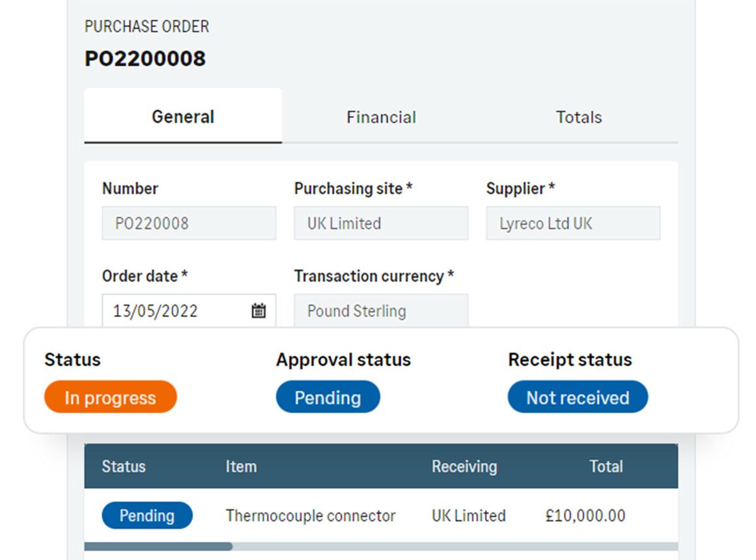
Task: Switch to the Financial tab
Action: 381,117
